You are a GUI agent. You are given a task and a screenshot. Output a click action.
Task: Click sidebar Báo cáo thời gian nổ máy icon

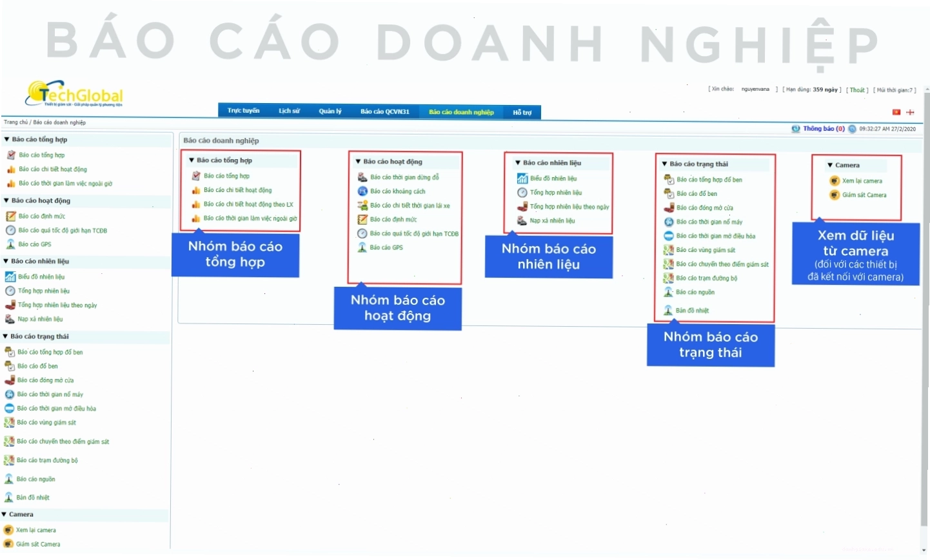pos(10,394)
